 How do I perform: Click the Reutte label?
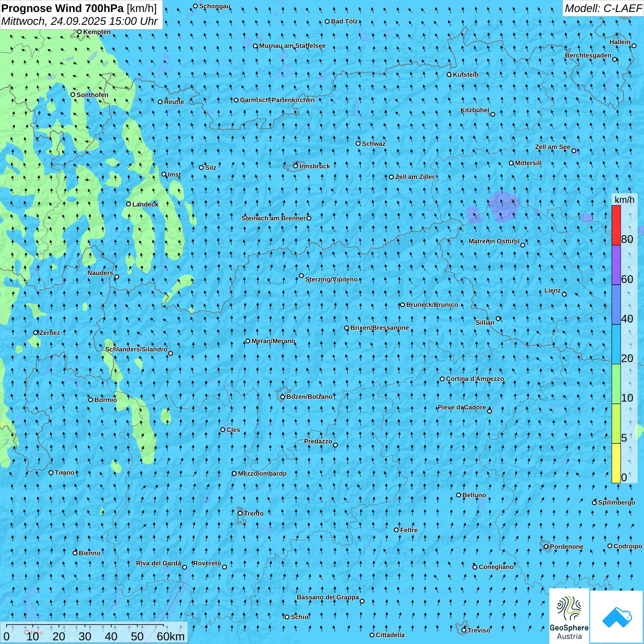(x=174, y=102)
